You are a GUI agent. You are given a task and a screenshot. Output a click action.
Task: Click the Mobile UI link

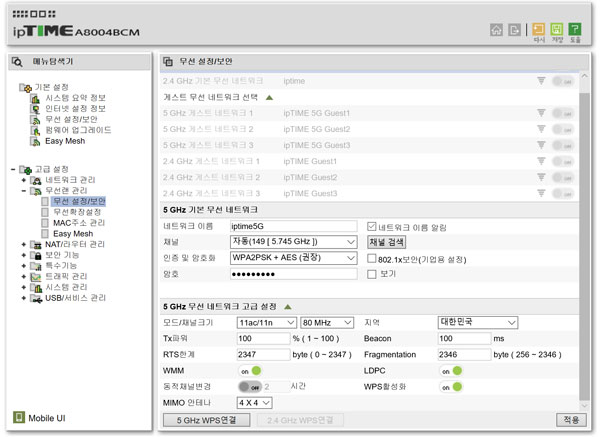[47, 418]
